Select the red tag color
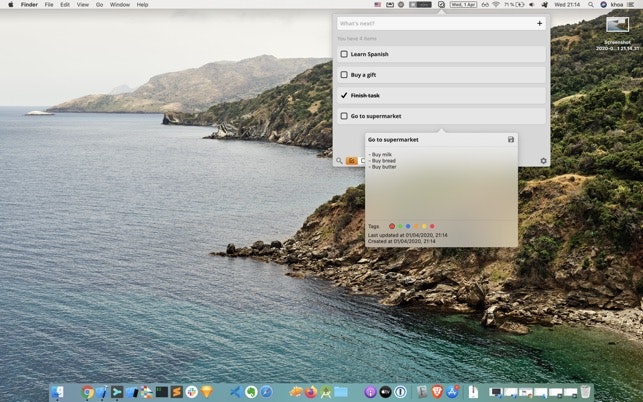 pos(391,226)
